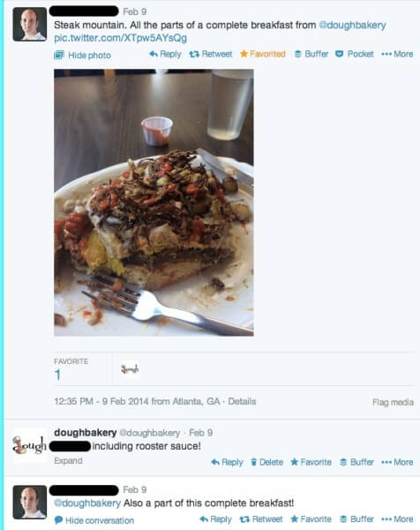The width and height of the screenshot is (420, 530).
Task: Open @doughbakery mention in first tweet
Action: (x=352, y=25)
